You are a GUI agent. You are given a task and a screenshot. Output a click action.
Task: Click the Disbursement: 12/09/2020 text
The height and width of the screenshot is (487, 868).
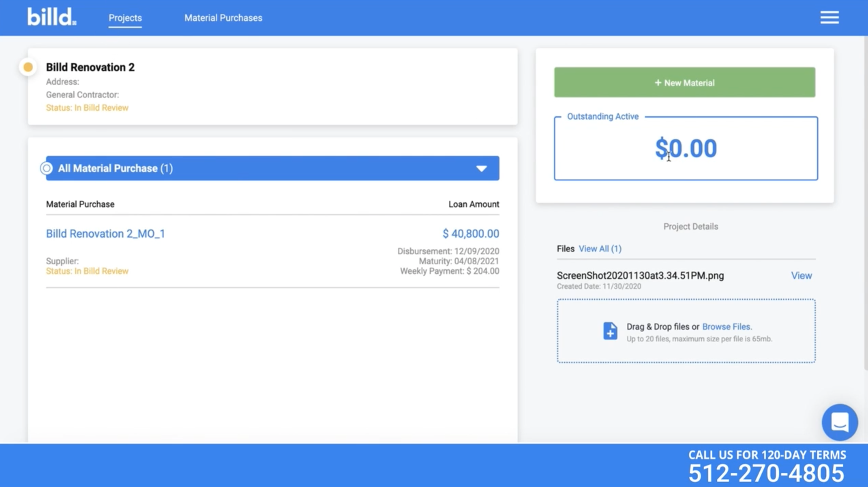(448, 251)
